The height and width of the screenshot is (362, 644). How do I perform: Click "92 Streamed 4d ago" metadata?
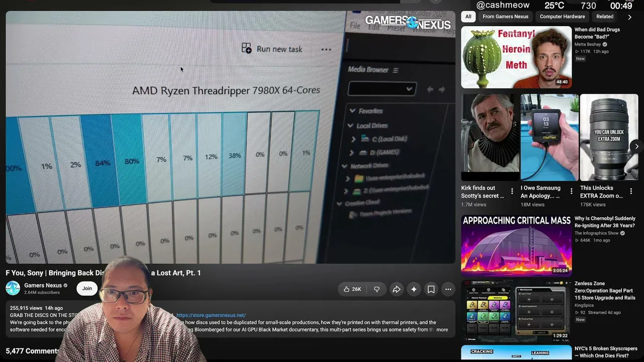[x=599, y=313]
